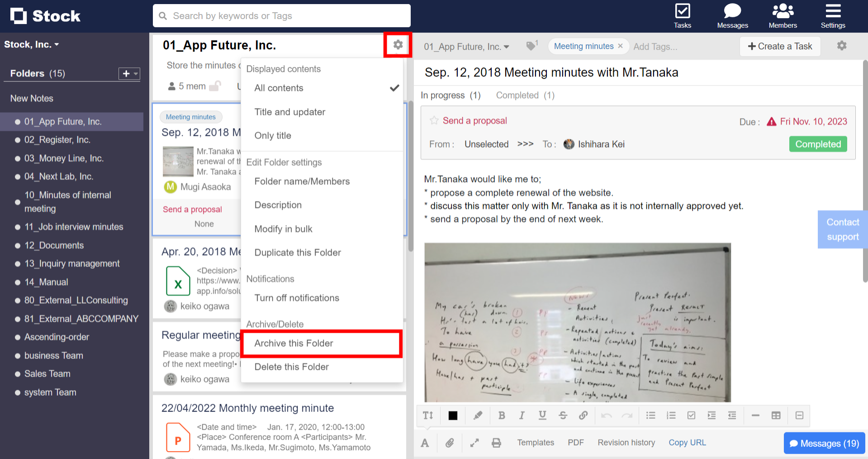Open Revision history for the note
The image size is (868, 459).
(626, 443)
